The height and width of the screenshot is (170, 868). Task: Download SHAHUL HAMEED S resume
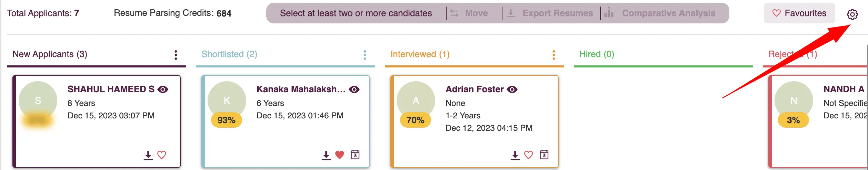pos(148,155)
